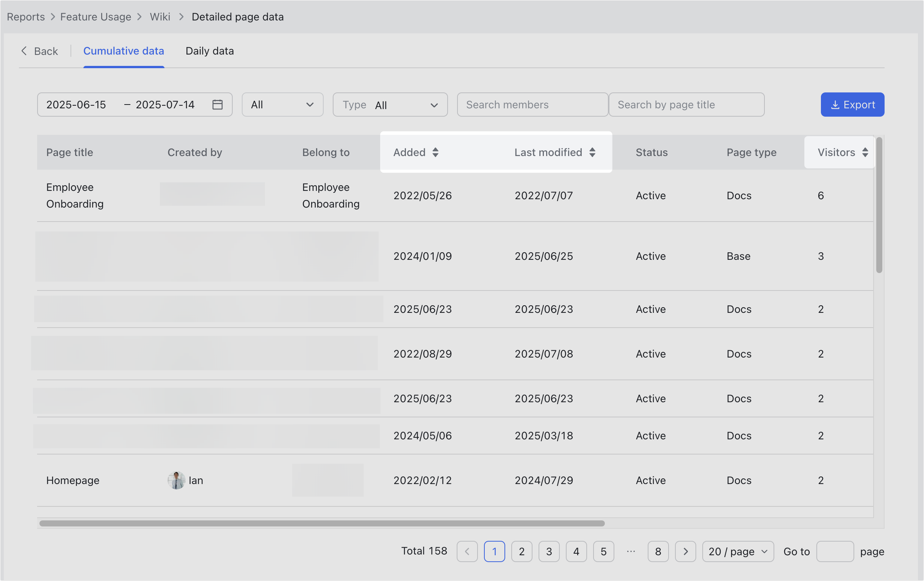Click the visitors count 6
This screenshot has height=581, width=924.
[x=821, y=195]
